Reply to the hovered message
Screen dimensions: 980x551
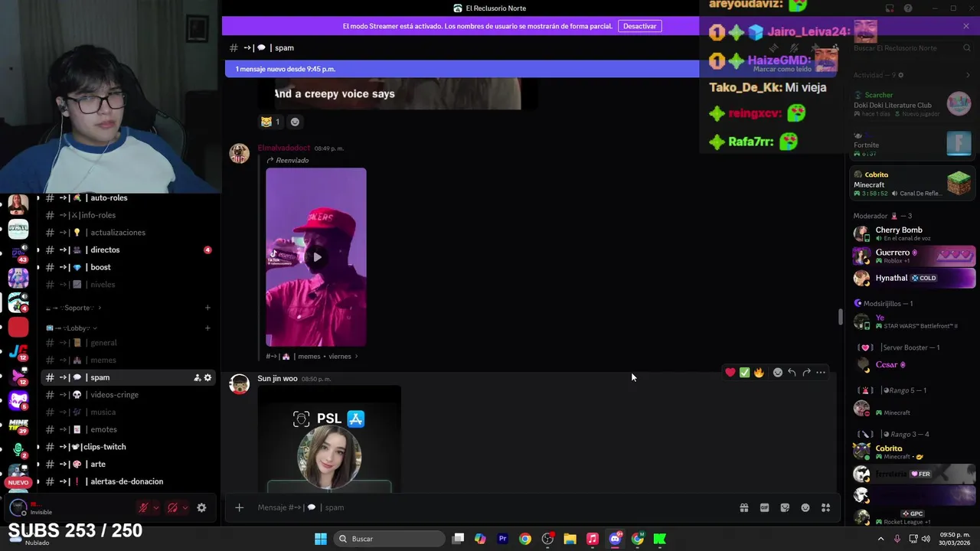(x=792, y=373)
